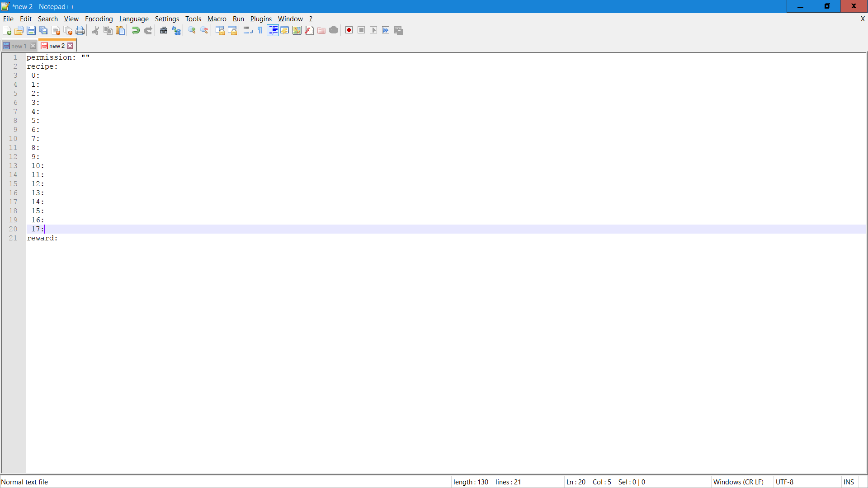Toggle synchronize vertical scrolling icon
Image resolution: width=868 pixels, height=488 pixels.
220,30
